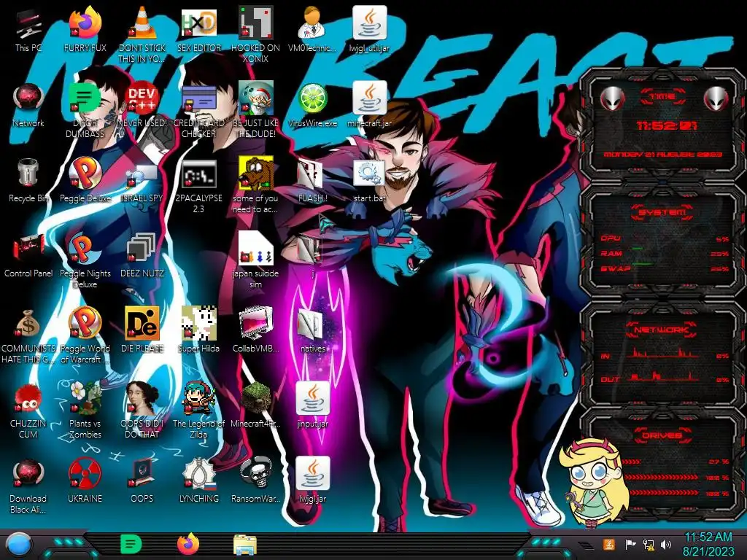The image size is (747, 560).
Task: Open the UKRAINE radiation icon
Action: click(x=85, y=474)
